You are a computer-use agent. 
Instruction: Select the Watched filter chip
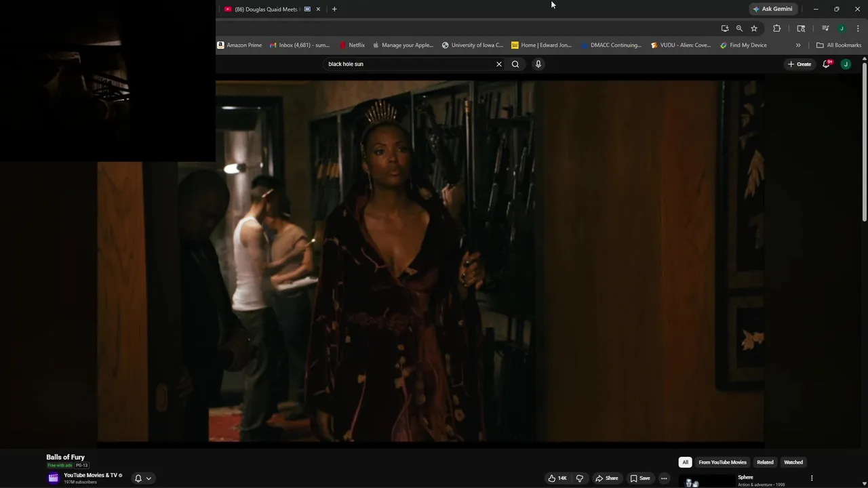793,462
